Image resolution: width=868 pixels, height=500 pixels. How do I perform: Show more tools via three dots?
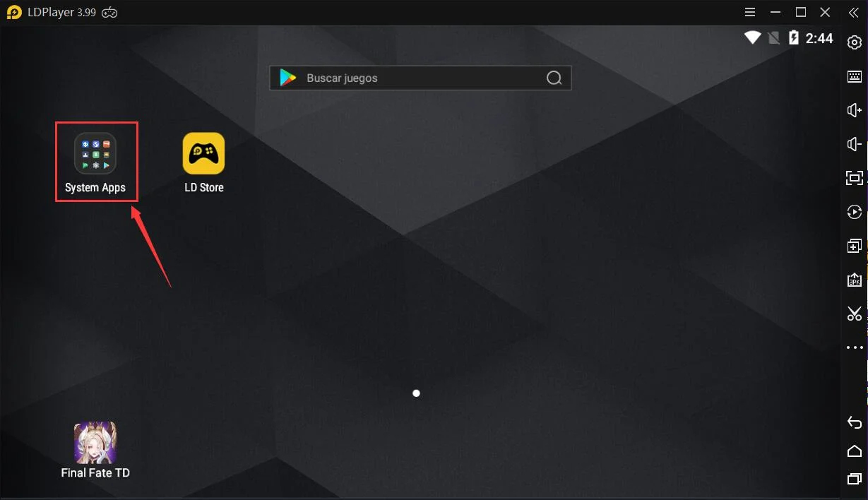point(855,347)
